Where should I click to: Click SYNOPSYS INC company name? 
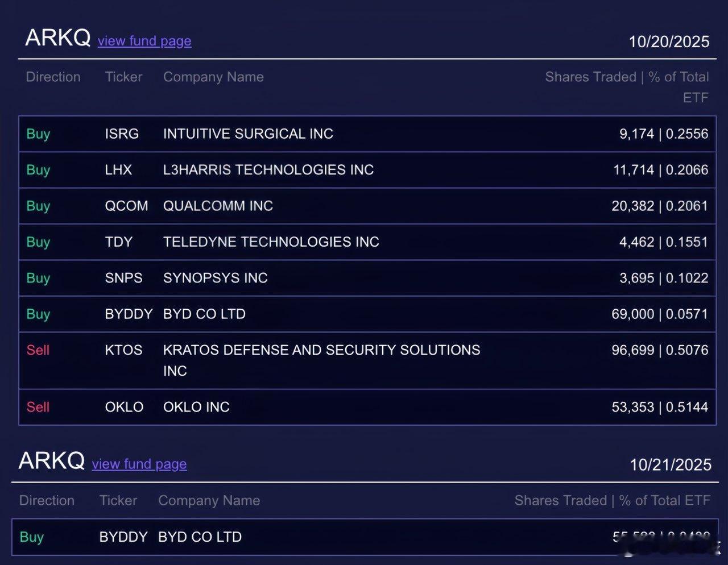(x=216, y=278)
